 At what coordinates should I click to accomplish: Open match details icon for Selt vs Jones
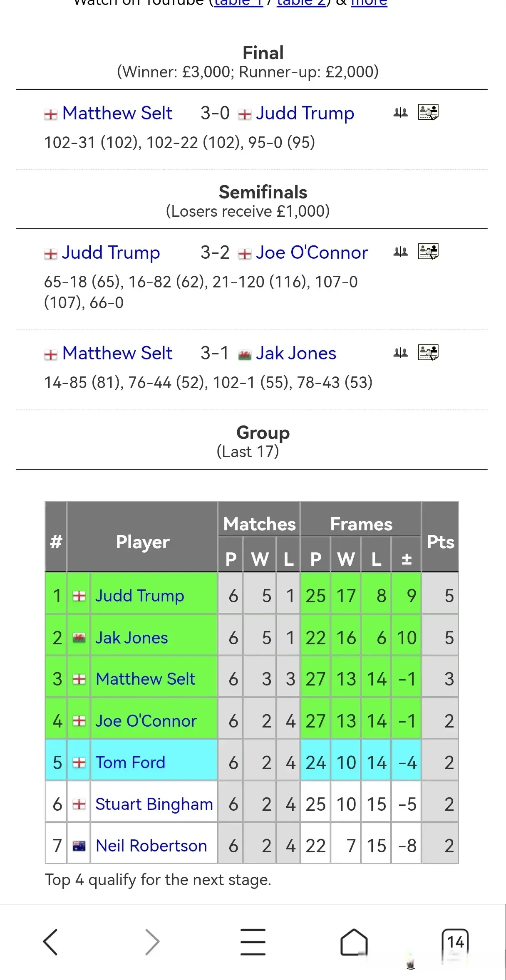tap(428, 353)
